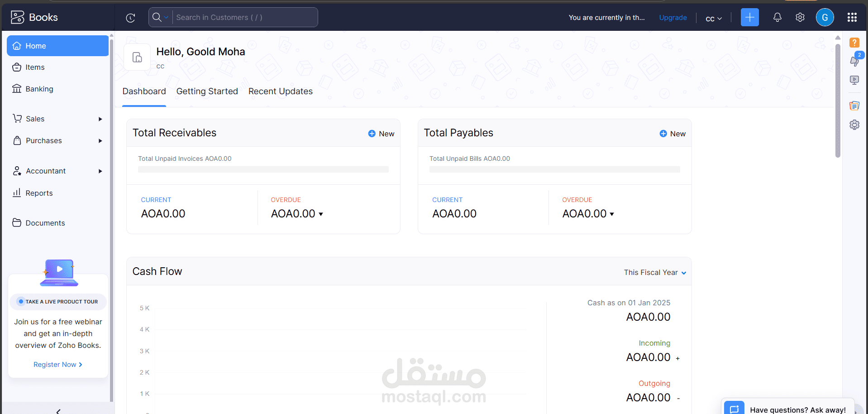Expand the Sales submenu arrow
This screenshot has height=414, width=868.
point(100,119)
